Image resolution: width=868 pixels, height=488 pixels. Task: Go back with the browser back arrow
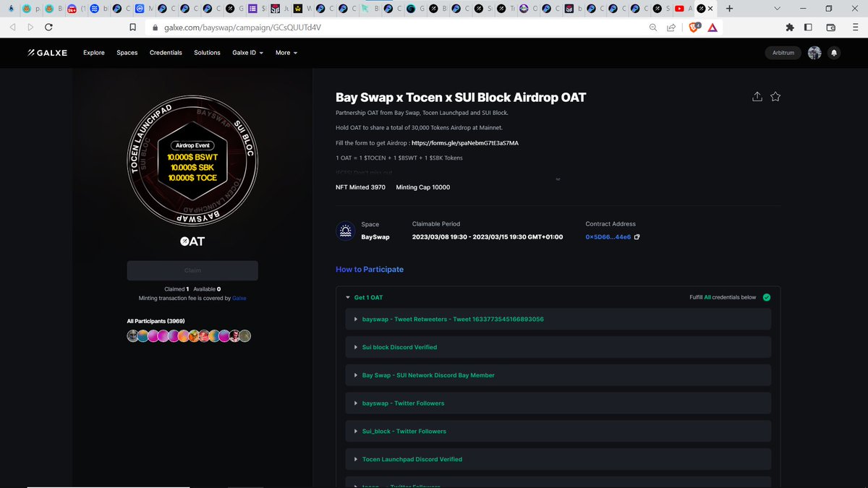tap(12, 27)
